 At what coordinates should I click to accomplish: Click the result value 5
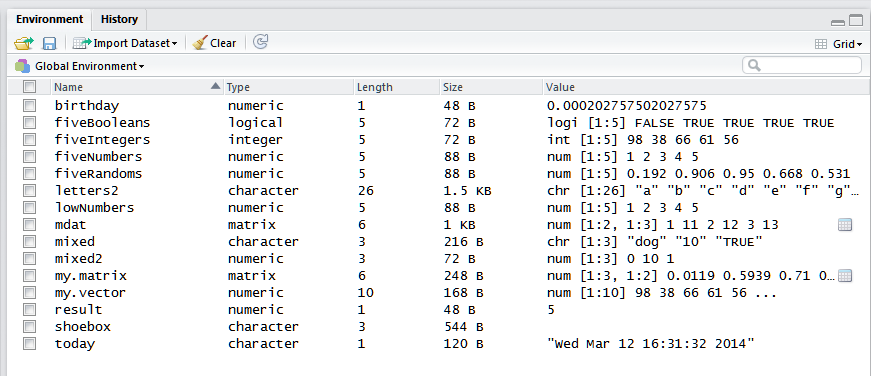click(x=550, y=310)
